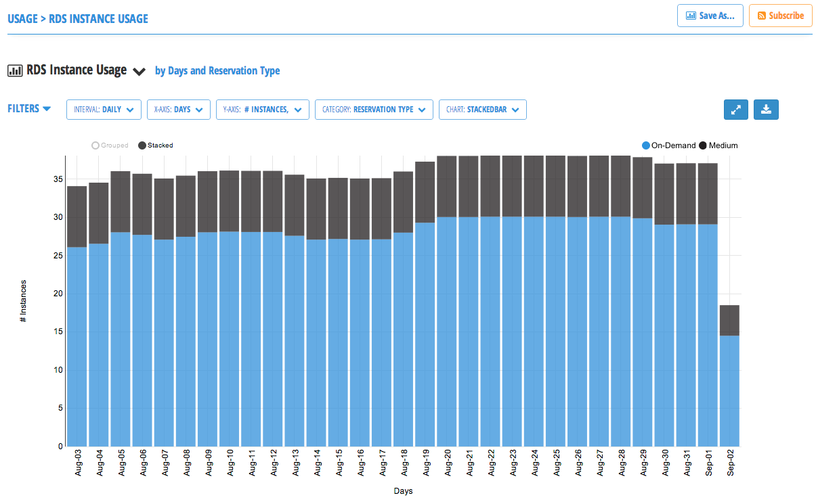This screenshot has height=504, width=816.
Task: Click the Sep-02 dark Medium segment
Action: pyautogui.click(x=729, y=320)
